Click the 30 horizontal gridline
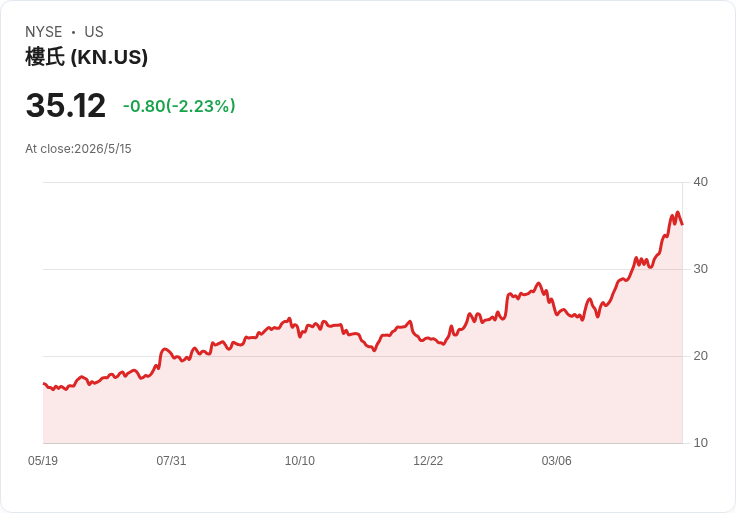 363,269
